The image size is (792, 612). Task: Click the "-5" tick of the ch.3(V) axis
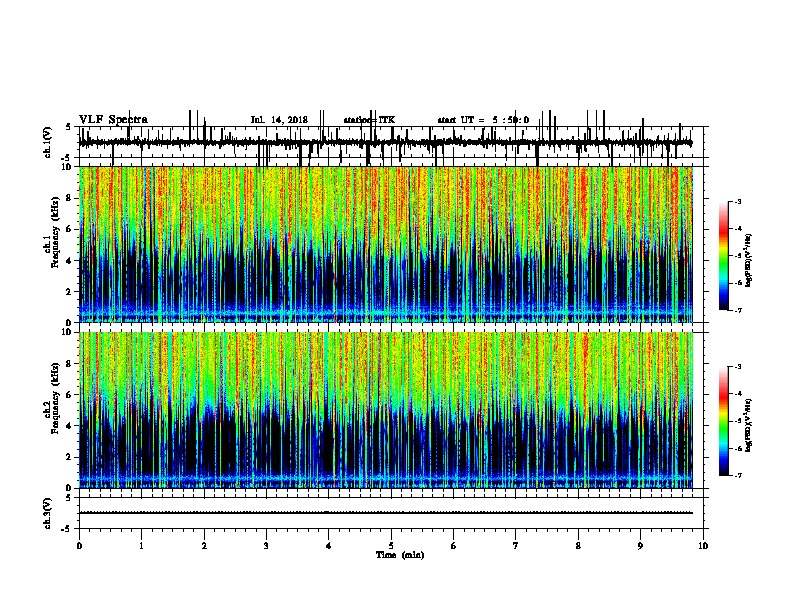tap(68, 529)
